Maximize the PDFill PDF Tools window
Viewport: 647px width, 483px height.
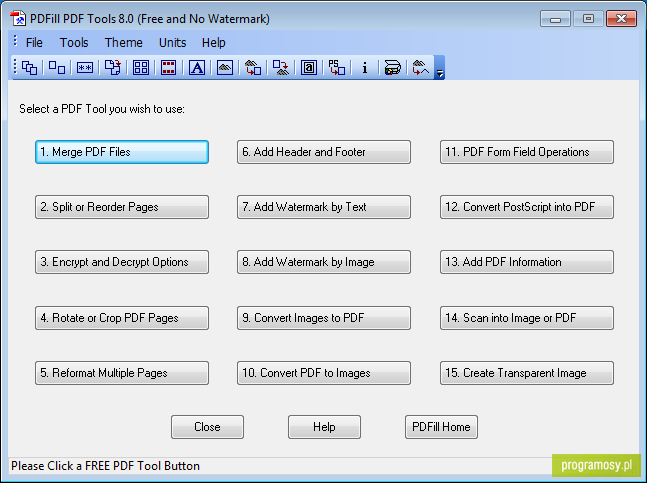point(588,19)
